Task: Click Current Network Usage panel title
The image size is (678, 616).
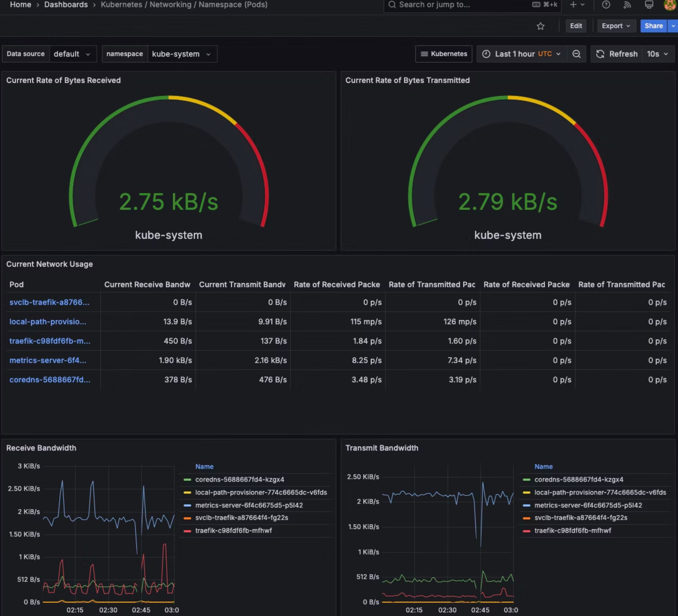Action: point(49,264)
